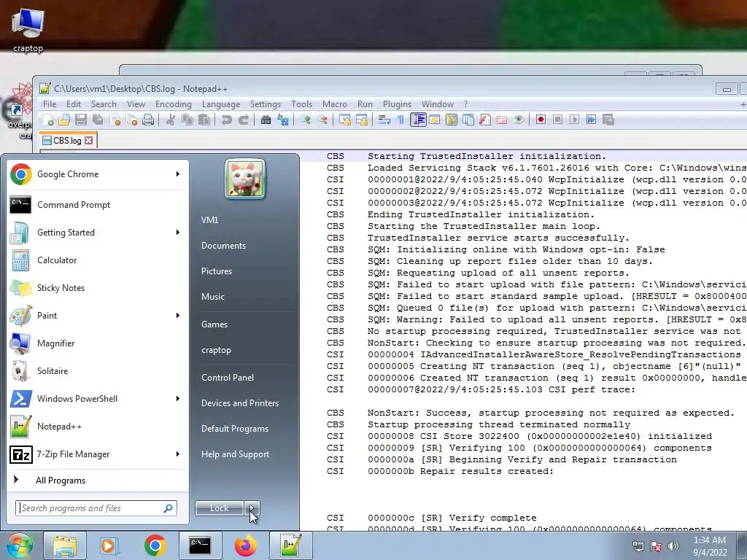Click Run Macro Multiple Times icon

(x=591, y=120)
